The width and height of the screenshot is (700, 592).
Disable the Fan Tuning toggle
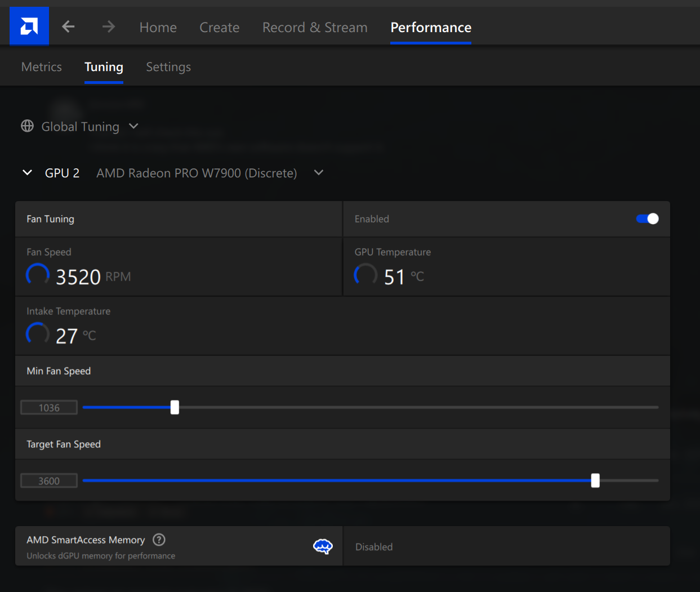[647, 219]
